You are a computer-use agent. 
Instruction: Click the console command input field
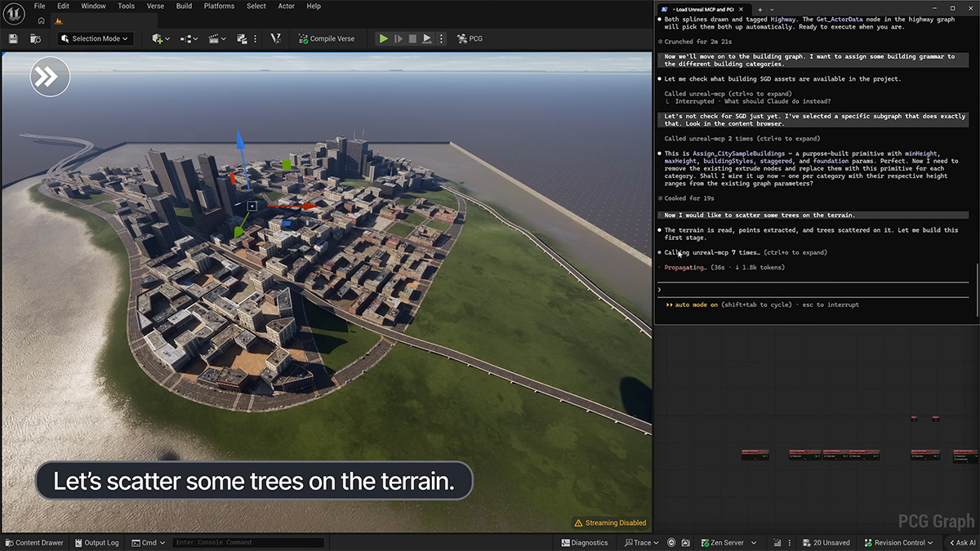(x=247, y=543)
